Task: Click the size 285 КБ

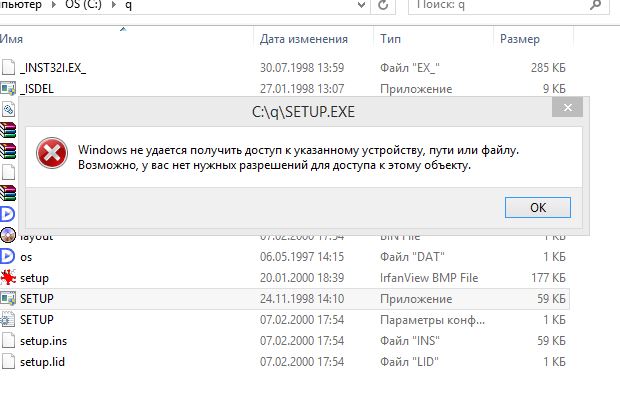Action: [x=548, y=68]
